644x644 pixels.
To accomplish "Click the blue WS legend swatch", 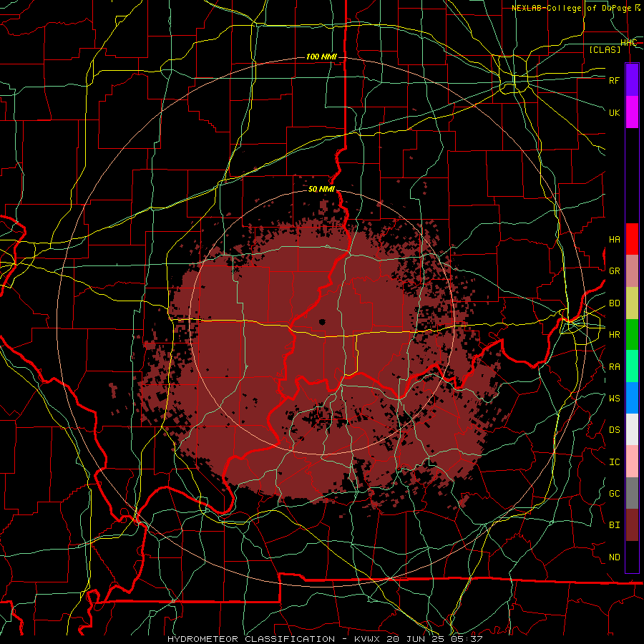I will [632, 398].
